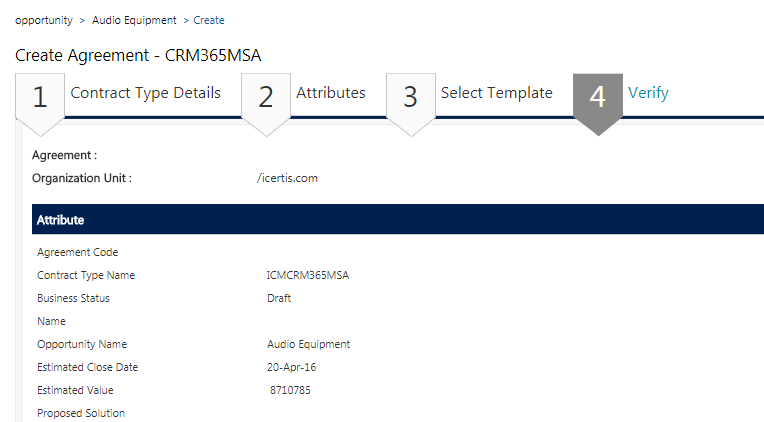Open Audio Equipment breadcrumb link
The width and height of the screenshot is (764, 422).
pos(134,20)
